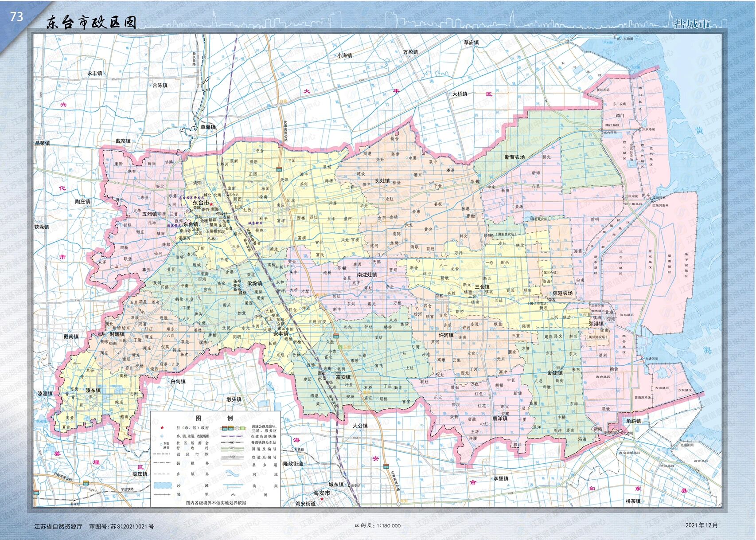Click the 头灶镇 label
The height and width of the screenshot is (540, 756).
coord(382,181)
